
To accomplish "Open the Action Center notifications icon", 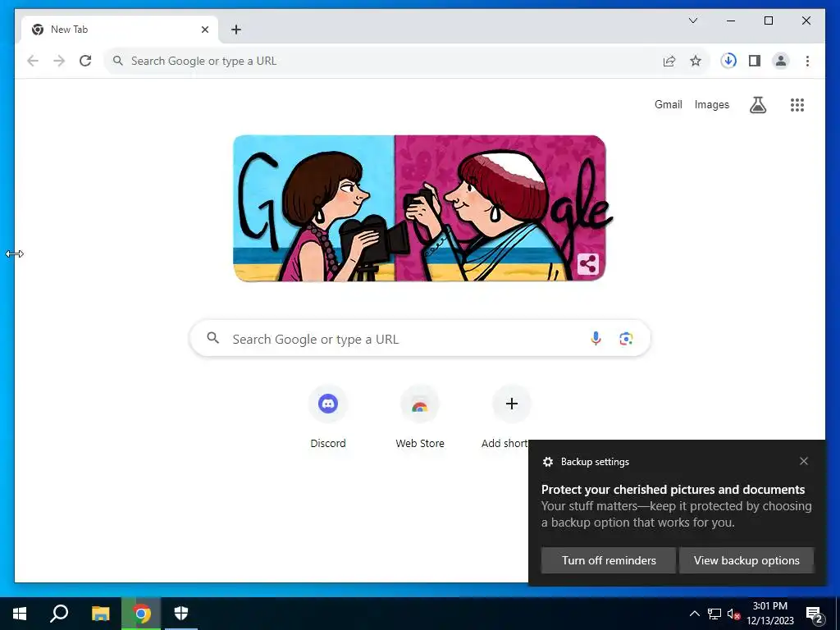I will [815, 614].
